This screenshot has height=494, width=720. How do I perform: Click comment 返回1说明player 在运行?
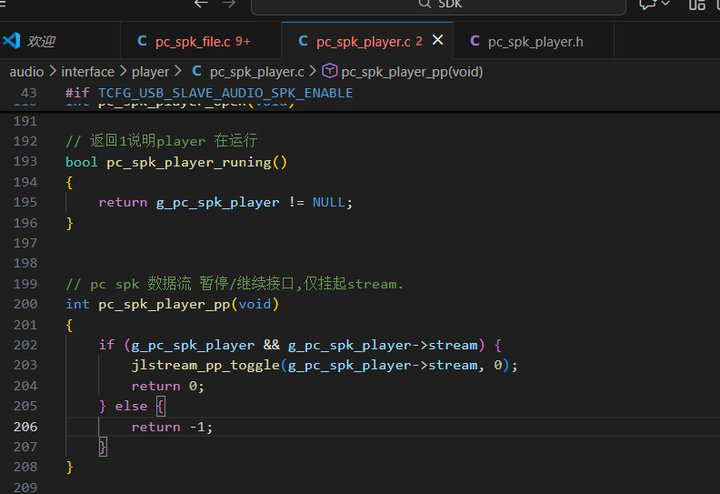(161, 140)
